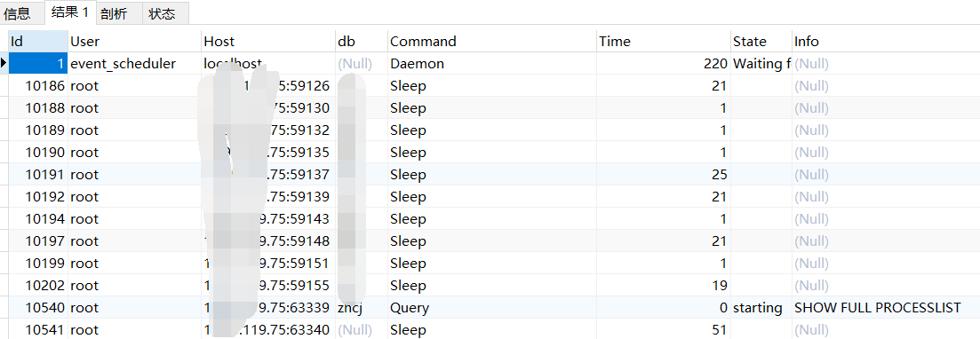Click the Host cell ending 75:63339
The width and height of the screenshot is (980, 339).
[268, 307]
